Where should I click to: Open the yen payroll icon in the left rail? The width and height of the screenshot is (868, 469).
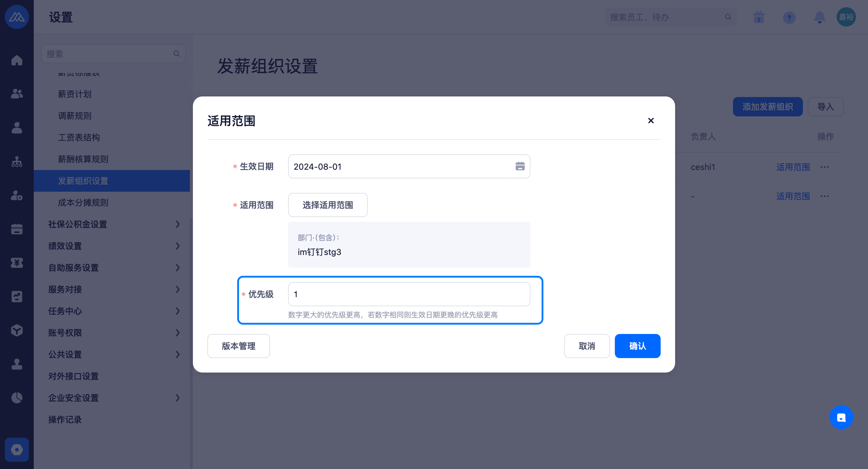point(17,263)
